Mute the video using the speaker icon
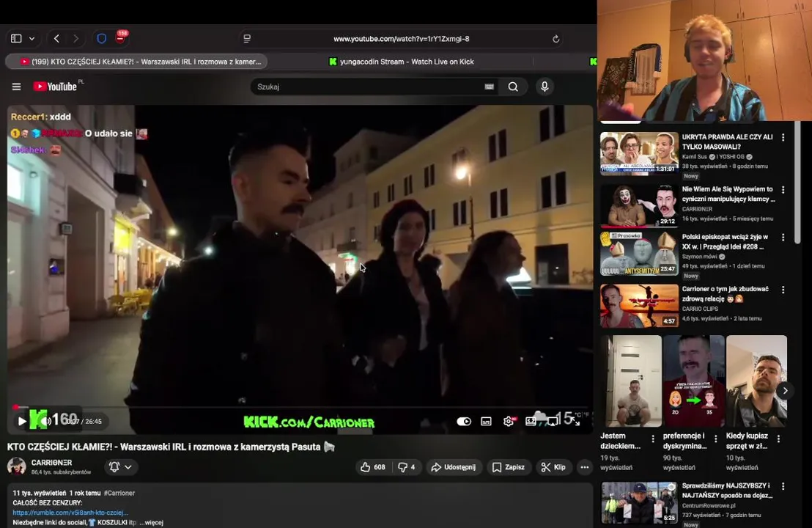812x528 pixels. 46,421
